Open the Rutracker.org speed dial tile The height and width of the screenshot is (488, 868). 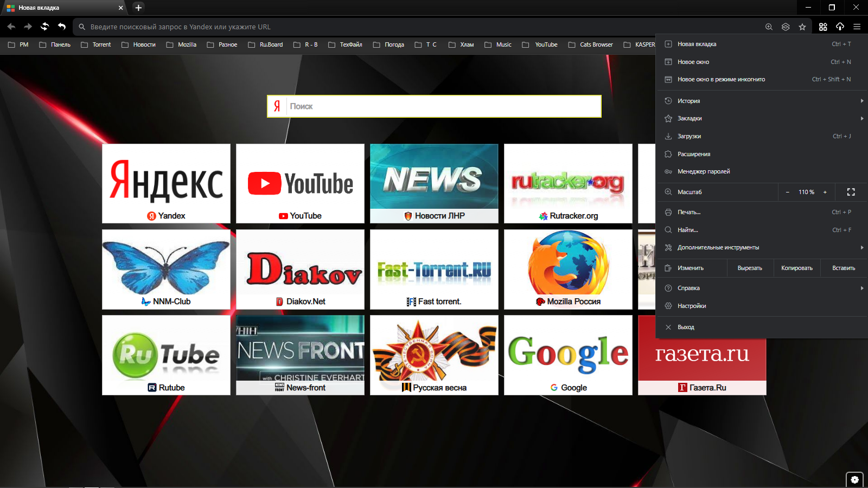click(568, 183)
